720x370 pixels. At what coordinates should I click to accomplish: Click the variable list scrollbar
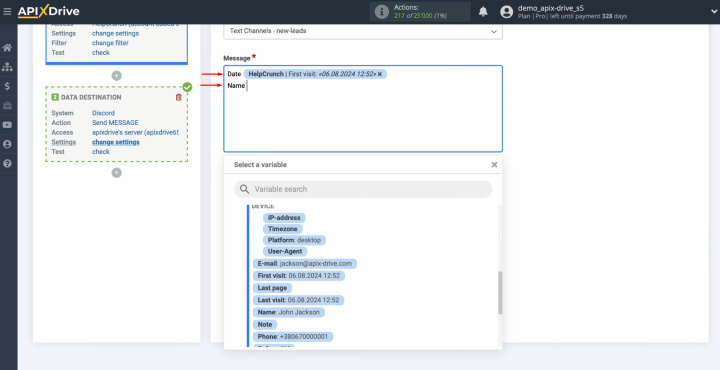(500, 292)
